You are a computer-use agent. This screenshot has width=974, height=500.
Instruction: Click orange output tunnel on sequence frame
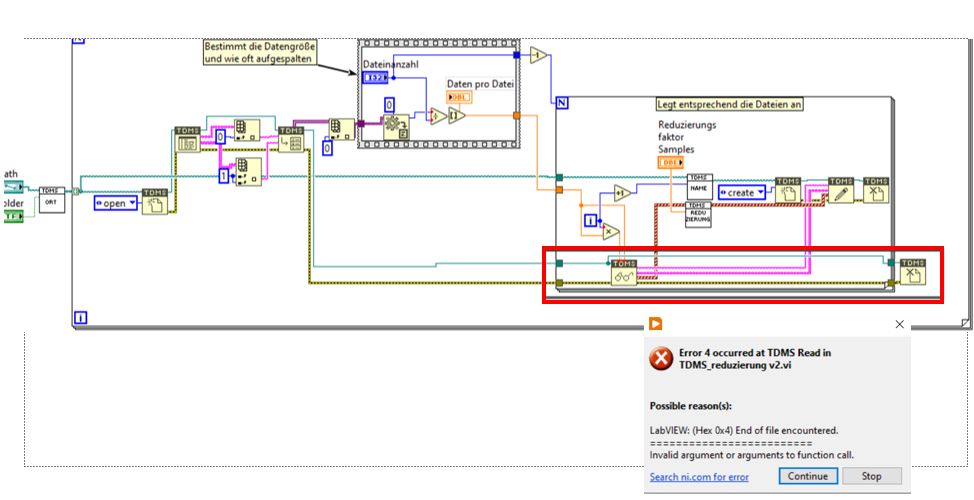(517, 115)
